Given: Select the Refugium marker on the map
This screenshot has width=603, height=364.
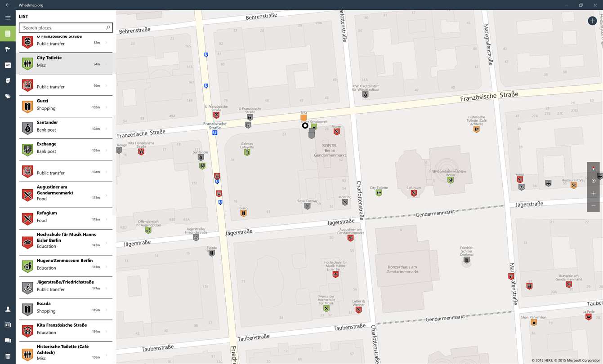Looking at the screenshot, I should pos(414,193).
